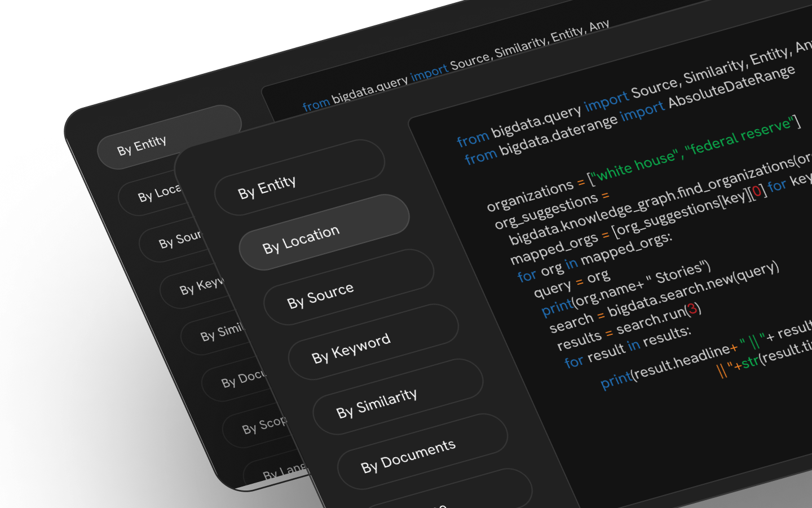Open the By Documents tab in front window

click(x=422, y=451)
